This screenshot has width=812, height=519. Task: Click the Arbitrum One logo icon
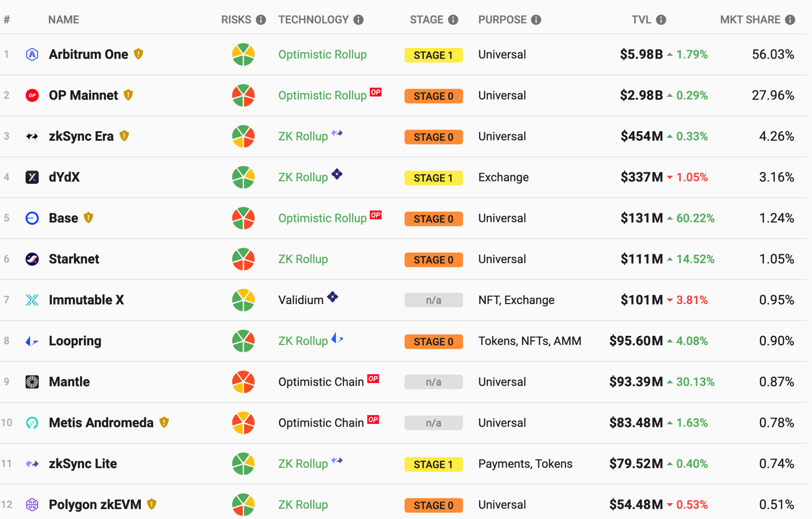[32, 54]
